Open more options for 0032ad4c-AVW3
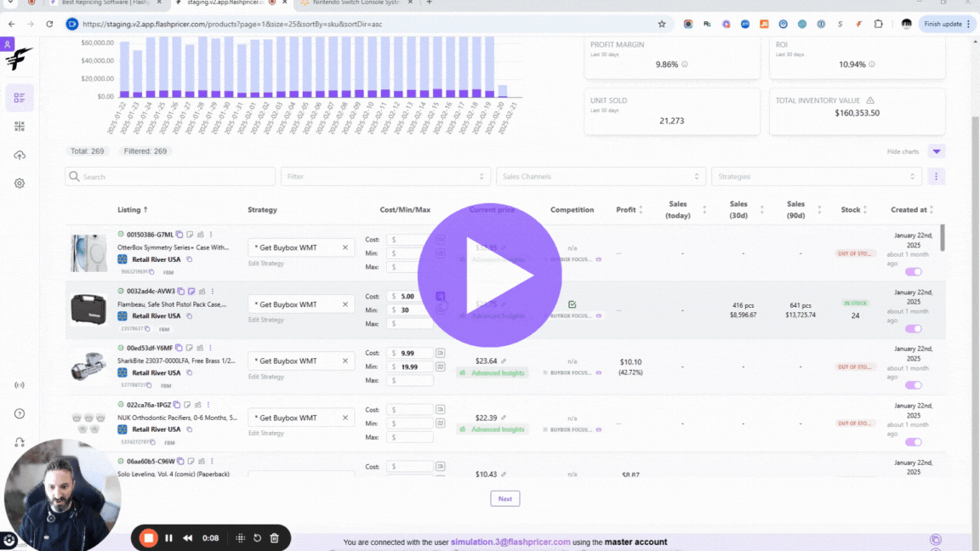The width and height of the screenshot is (980, 551). [213, 291]
